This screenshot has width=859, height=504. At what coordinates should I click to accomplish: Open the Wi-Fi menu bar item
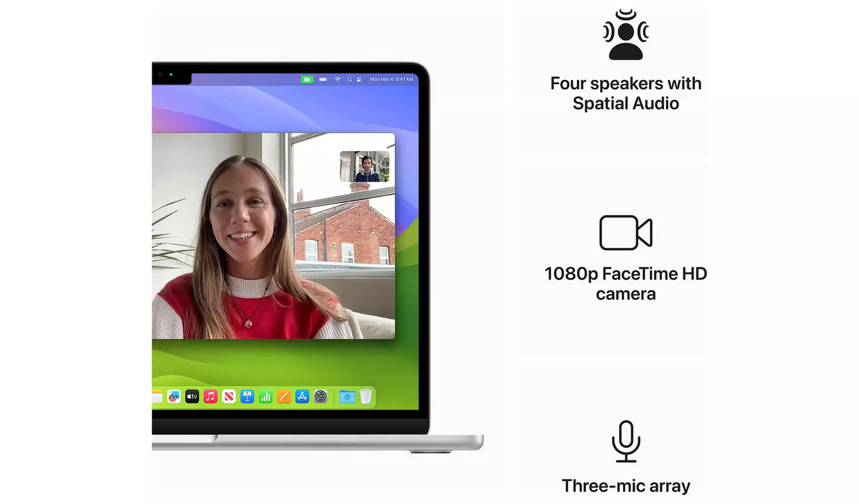(x=337, y=80)
